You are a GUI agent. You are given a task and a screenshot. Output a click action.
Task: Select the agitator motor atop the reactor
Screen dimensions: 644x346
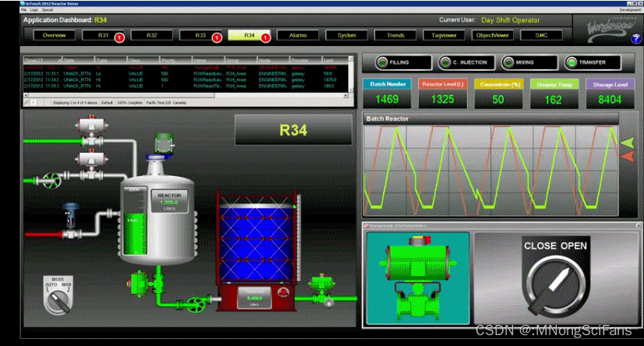164,144
